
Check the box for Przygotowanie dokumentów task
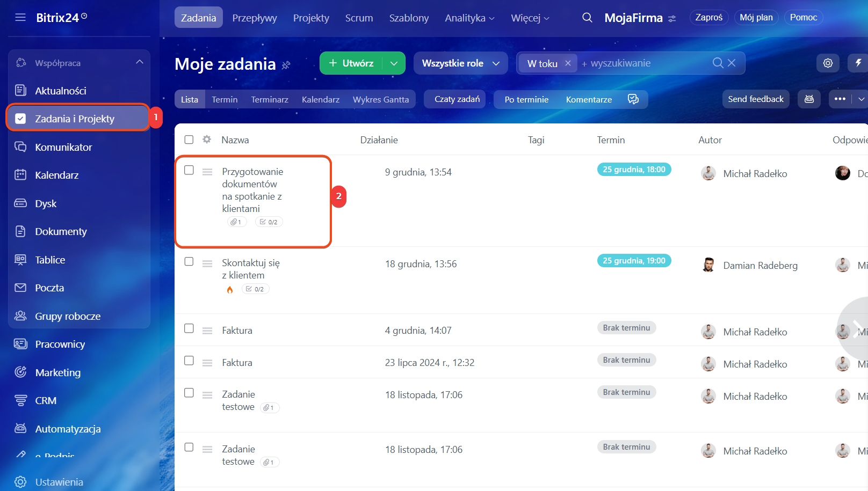tap(189, 170)
